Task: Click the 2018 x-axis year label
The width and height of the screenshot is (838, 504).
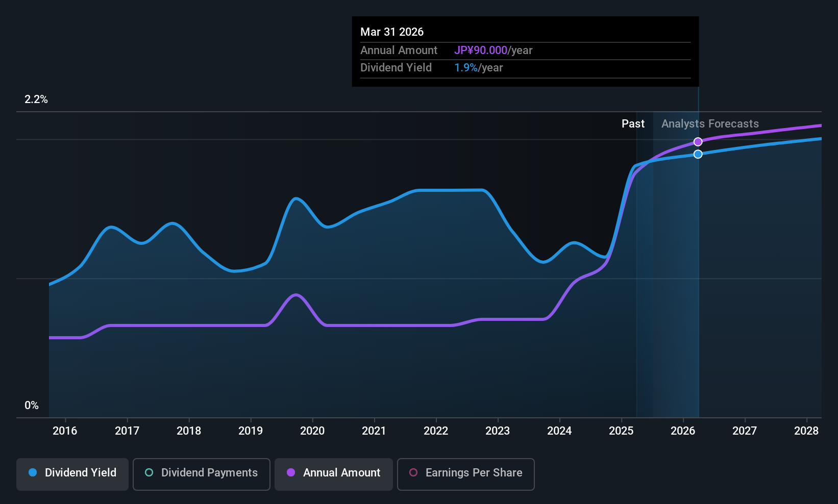Action: [189, 431]
